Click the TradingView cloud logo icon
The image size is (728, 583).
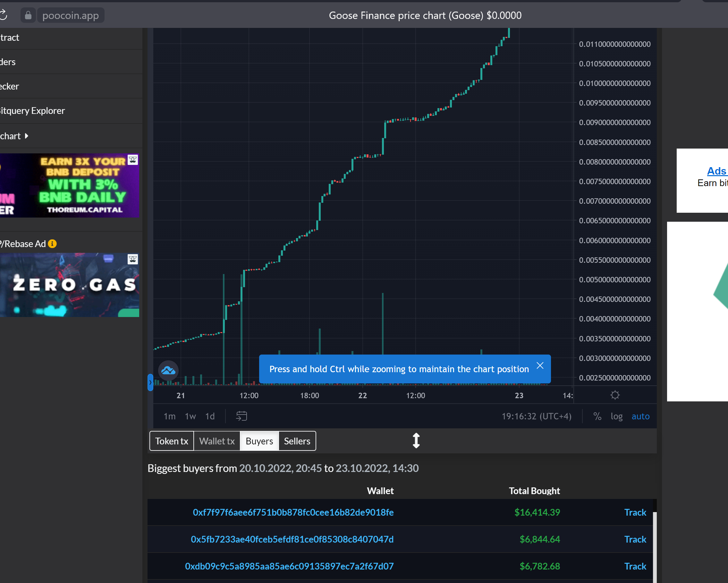(168, 371)
